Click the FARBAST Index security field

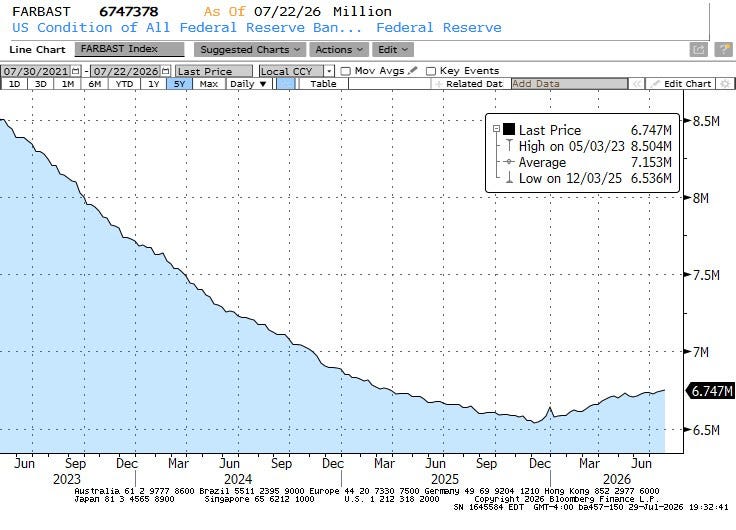pyautogui.click(x=130, y=49)
